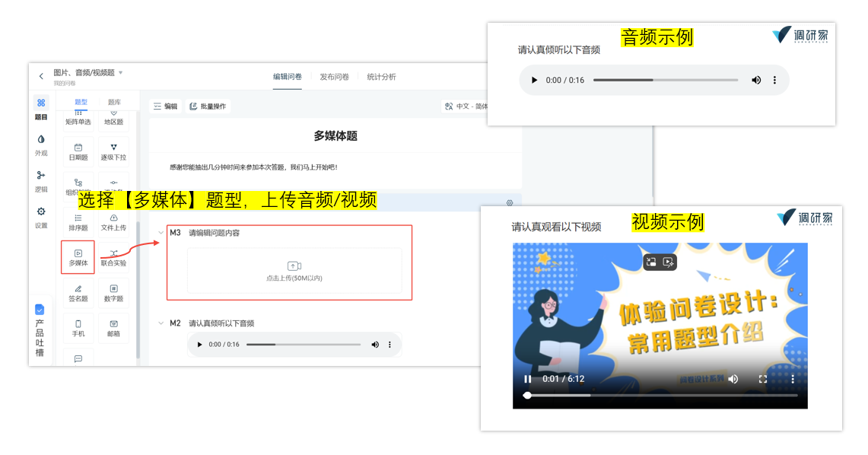This screenshot has width=868, height=455.
Task: Seek on the M2 audio progress bar
Action: [304, 345]
